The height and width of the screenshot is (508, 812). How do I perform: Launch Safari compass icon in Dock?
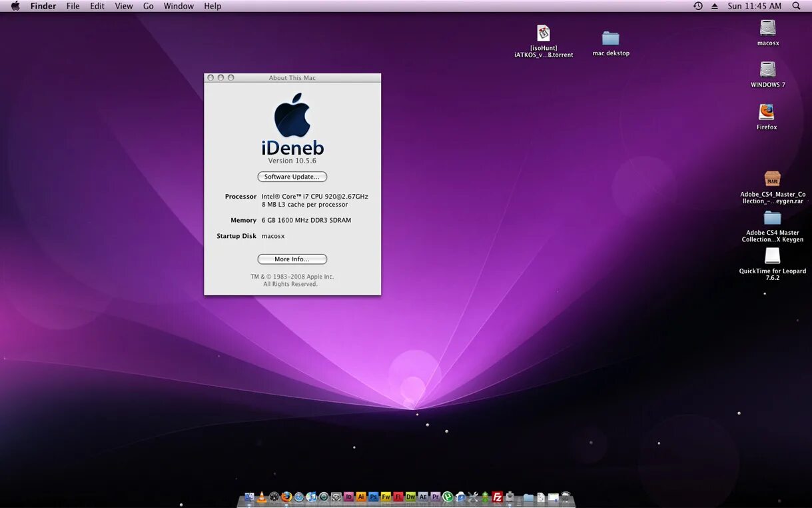[x=298, y=497]
